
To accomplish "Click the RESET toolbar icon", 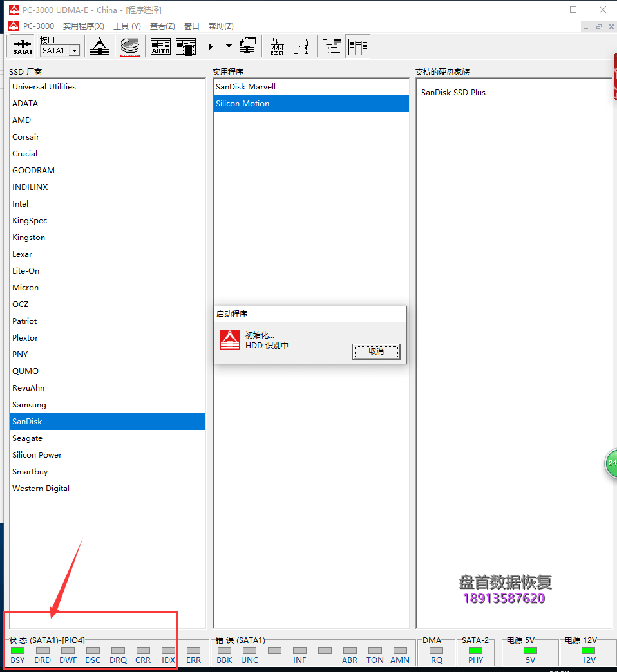I will 277,46.
